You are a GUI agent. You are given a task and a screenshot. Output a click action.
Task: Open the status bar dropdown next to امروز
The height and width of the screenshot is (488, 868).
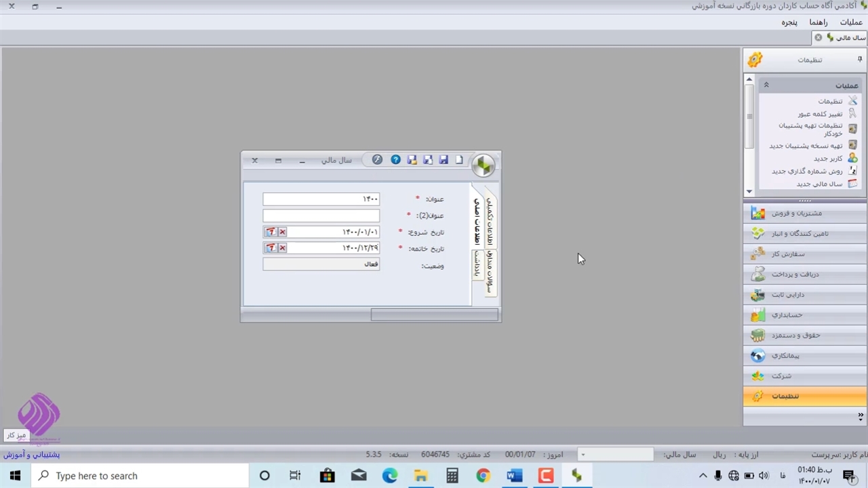pyautogui.click(x=583, y=455)
